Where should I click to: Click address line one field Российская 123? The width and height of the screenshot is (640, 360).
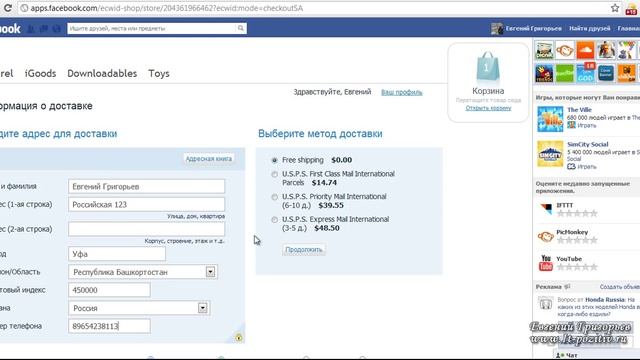[x=147, y=204]
